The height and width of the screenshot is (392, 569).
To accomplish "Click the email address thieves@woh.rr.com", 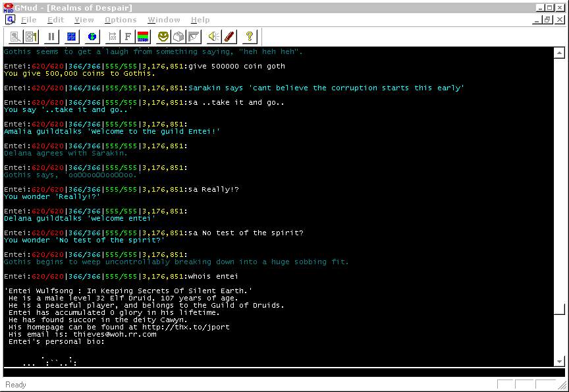I will point(115,334).
